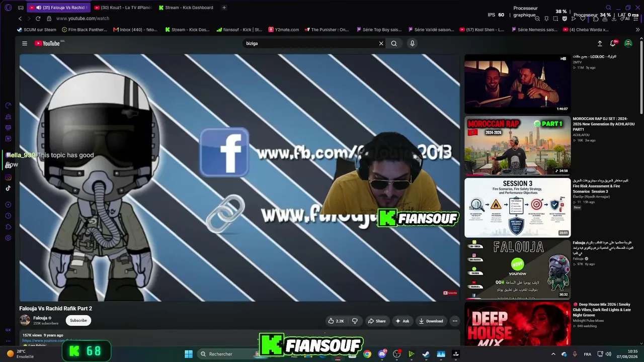Viewport: 644px width, 362px height.
Task: Open 'MOROCCAN RAP DJ SET' video title
Action: click(x=604, y=124)
